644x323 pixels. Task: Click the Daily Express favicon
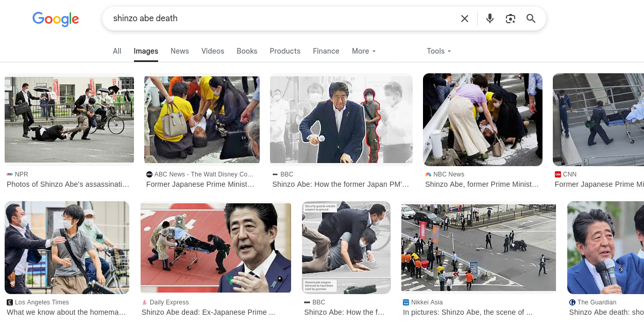click(x=145, y=302)
